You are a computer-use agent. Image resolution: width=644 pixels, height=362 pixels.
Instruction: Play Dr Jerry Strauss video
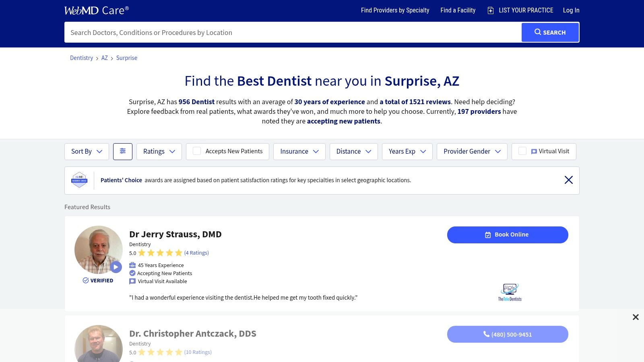116,267
